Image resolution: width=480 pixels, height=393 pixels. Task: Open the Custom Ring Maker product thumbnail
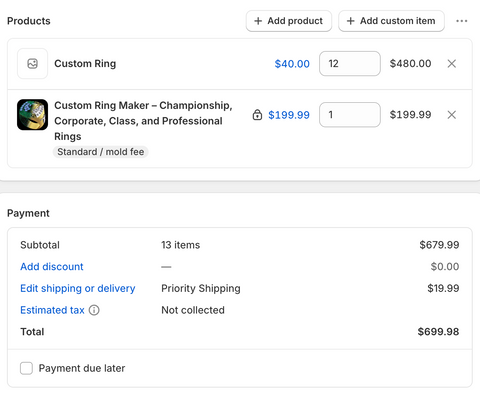[32, 115]
